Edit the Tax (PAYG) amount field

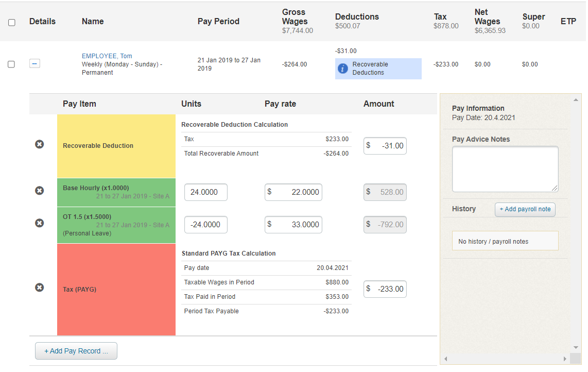(385, 289)
